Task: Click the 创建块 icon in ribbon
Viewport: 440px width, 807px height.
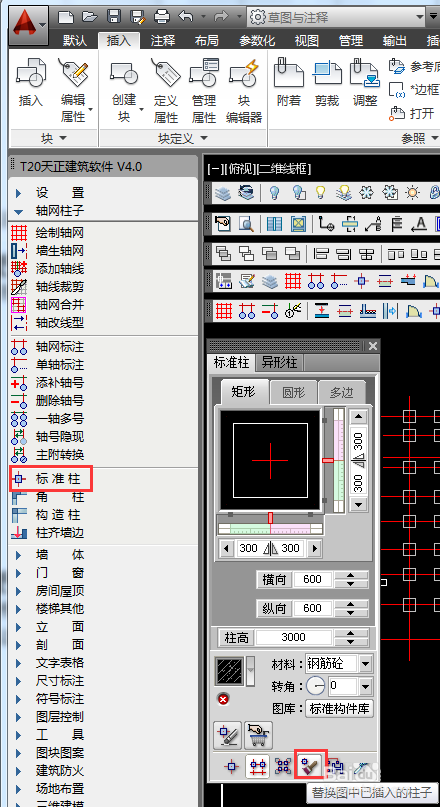Action: coord(124,73)
